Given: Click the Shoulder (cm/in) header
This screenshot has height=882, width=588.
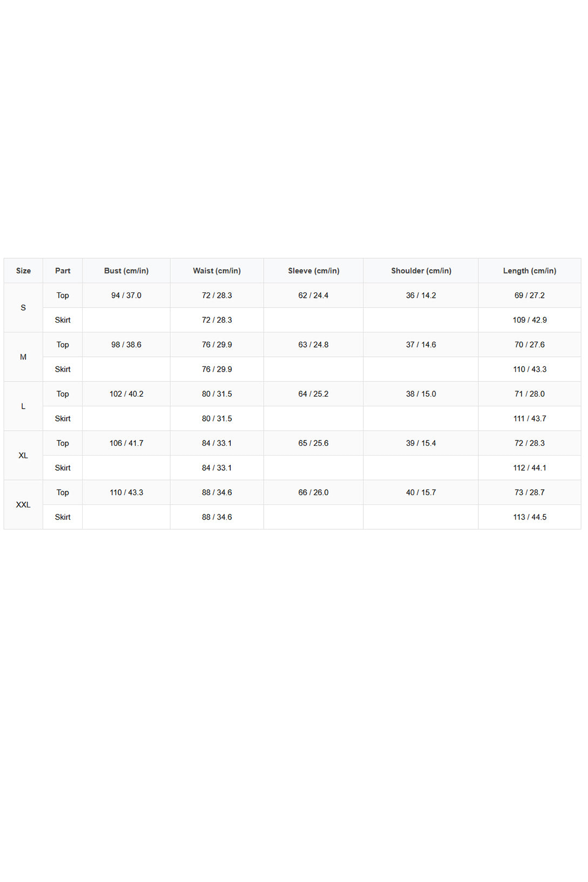Looking at the screenshot, I should (421, 271).
